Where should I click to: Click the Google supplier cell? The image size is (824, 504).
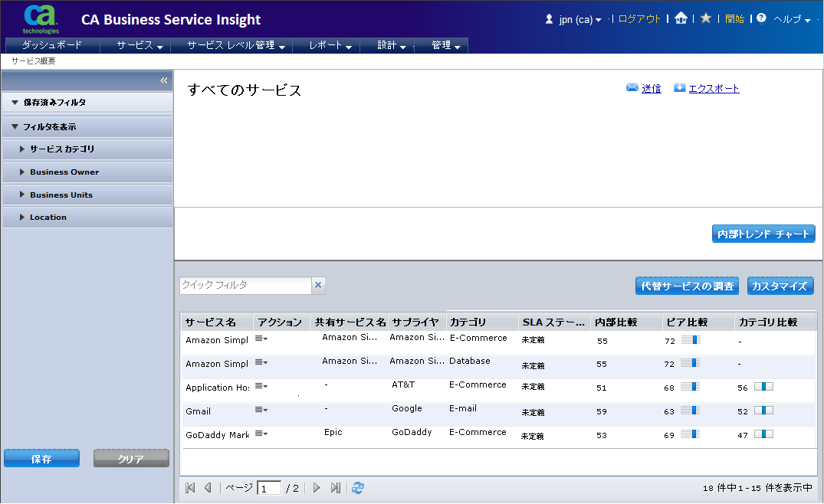point(407,408)
